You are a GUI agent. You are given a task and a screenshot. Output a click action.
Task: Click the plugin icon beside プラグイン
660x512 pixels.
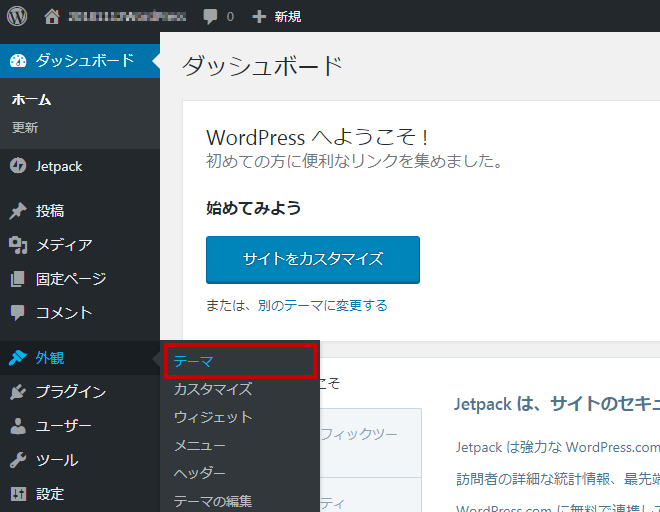(x=17, y=392)
